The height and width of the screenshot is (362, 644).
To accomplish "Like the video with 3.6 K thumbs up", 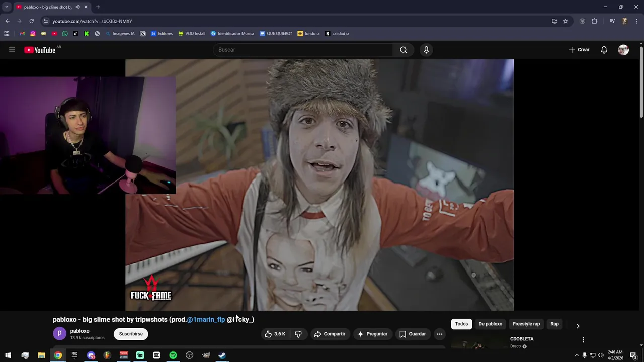I will pyautogui.click(x=275, y=334).
